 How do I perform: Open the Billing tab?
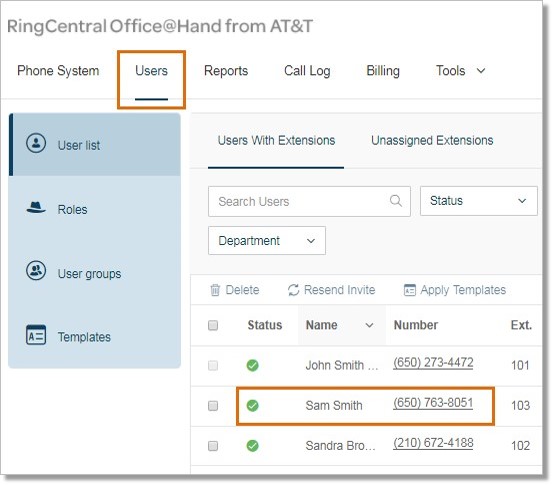point(383,71)
